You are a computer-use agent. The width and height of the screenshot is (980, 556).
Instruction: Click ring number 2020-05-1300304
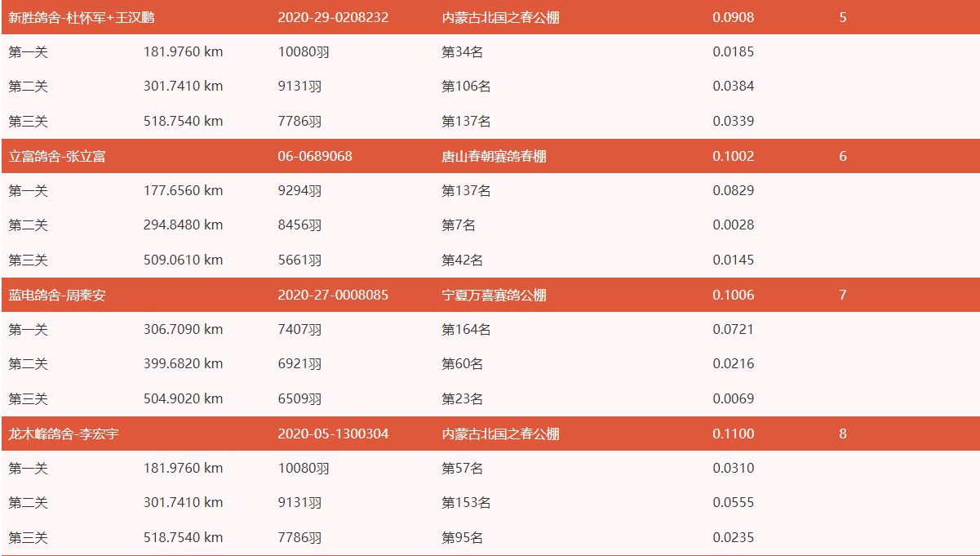tap(333, 434)
